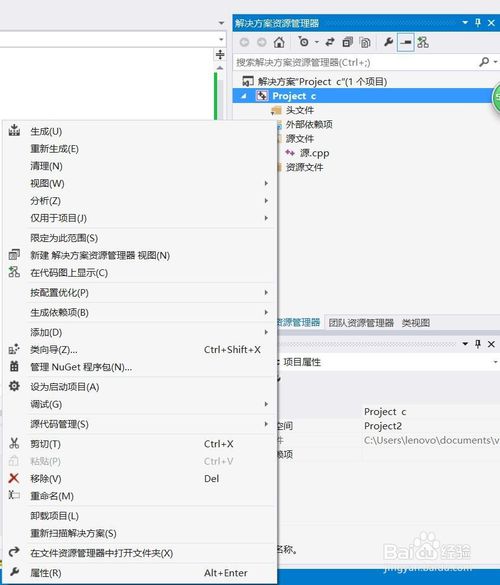Open the Properties panel options dropdown
This screenshot has width=500, height=585.
pos(465,344)
